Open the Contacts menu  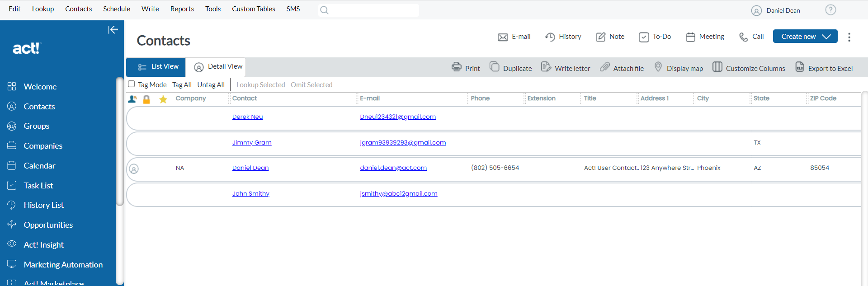(x=79, y=9)
